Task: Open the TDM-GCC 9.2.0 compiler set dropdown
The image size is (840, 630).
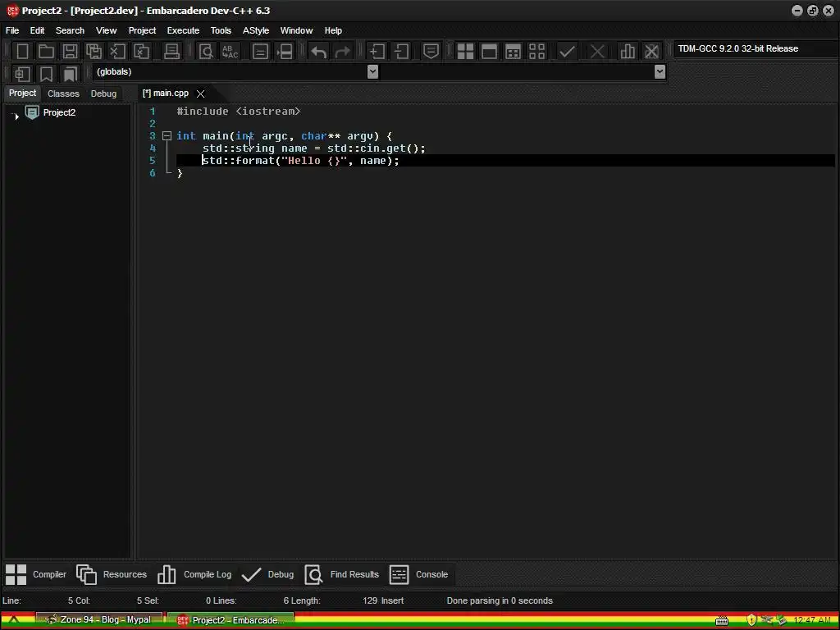Action: tap(756, 48)
